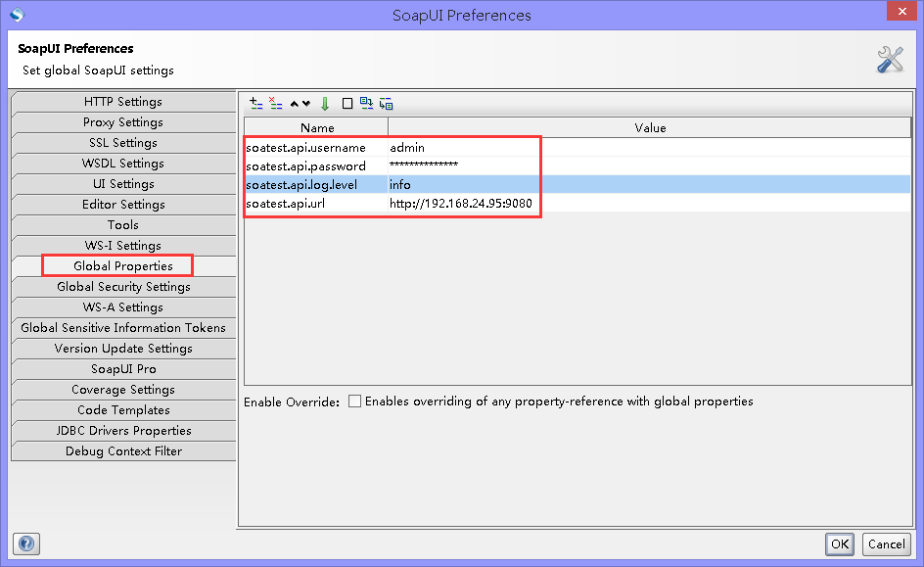
Task: Move selected property down
Action: 306,104
